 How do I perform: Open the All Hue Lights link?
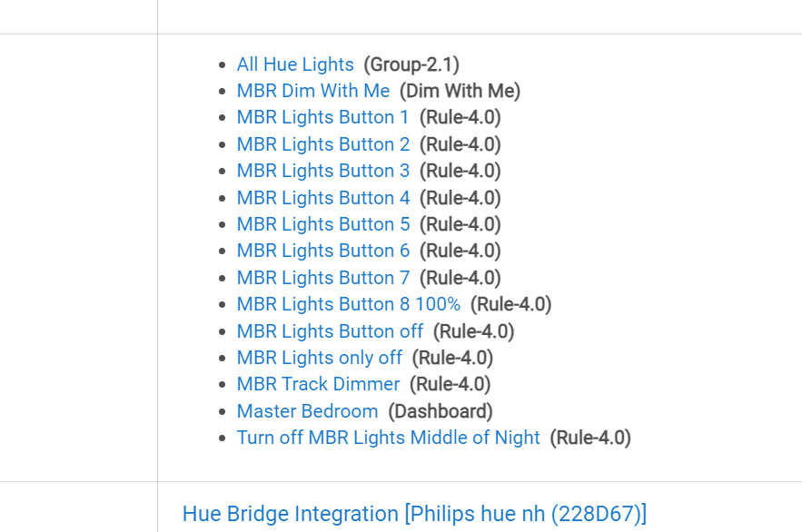point(295,64)
